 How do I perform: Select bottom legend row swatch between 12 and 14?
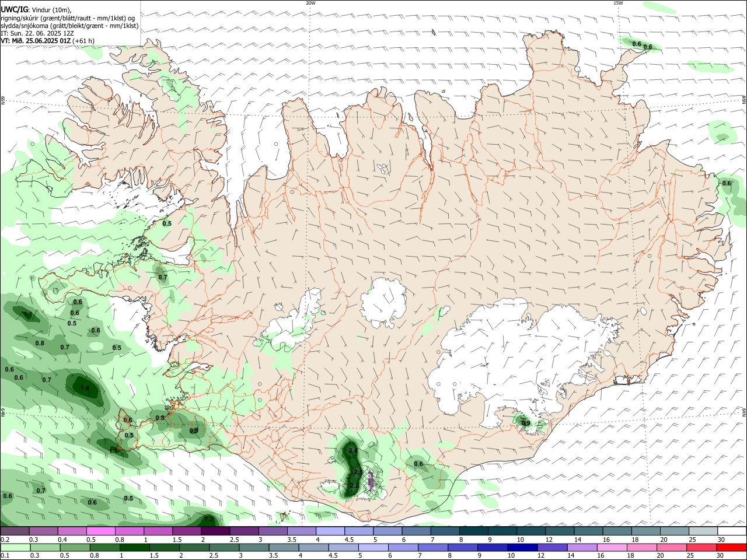pyautogui.click(x=552, y=548)
